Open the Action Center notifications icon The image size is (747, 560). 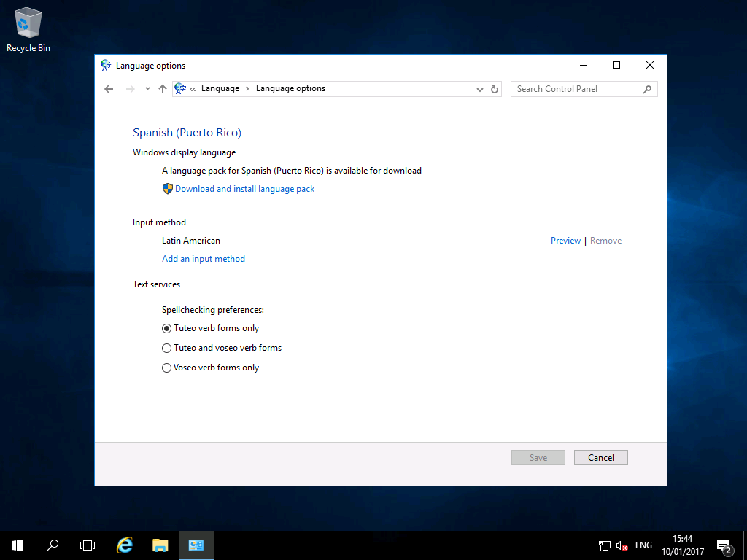[724, 545]
